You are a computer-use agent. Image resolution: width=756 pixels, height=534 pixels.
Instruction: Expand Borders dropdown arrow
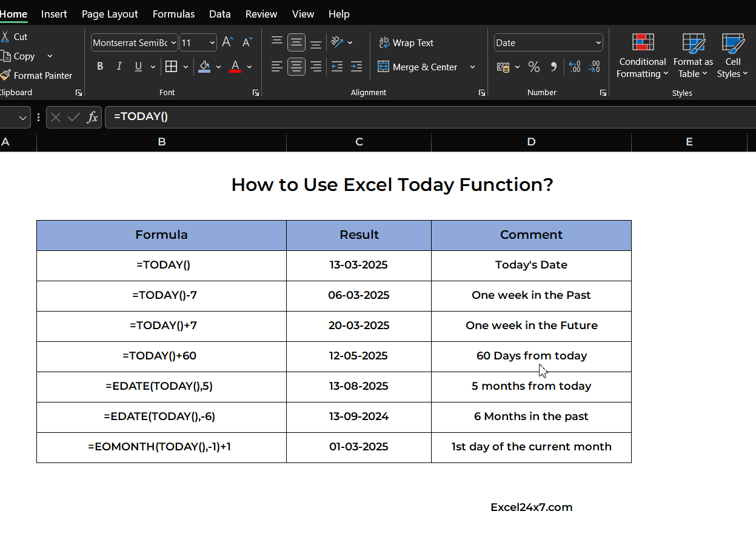coord(186,67)
